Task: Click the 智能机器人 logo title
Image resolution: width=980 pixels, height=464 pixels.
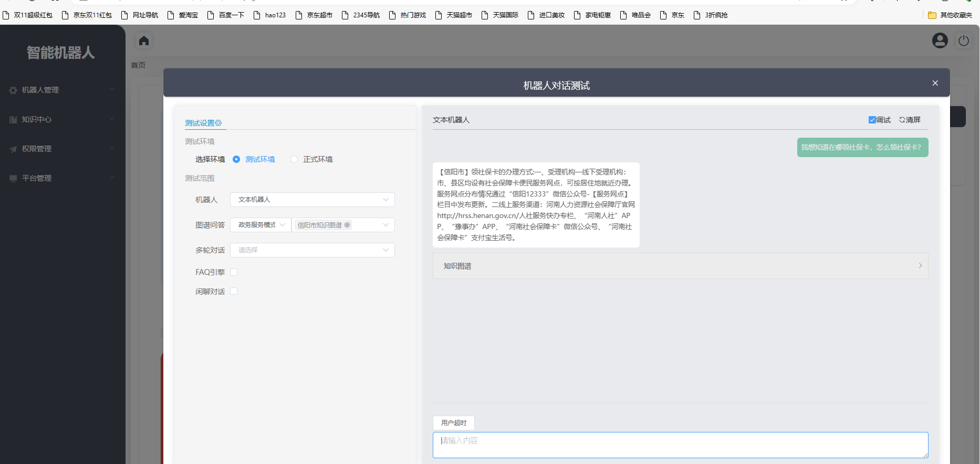Action: [61, 53]
